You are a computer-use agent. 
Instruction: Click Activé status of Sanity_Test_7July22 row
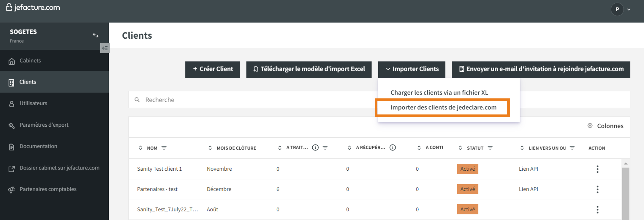pyautogui.click(x=468, y=209)
